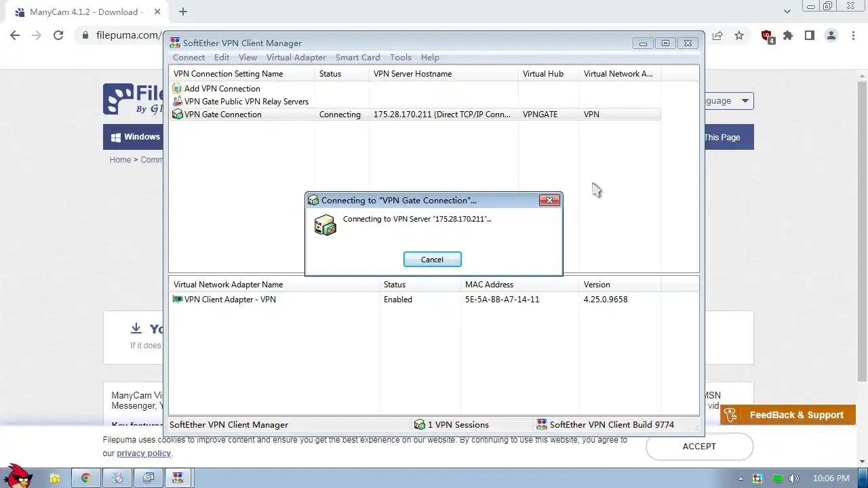This screenshot has height=488, width=868.
Task: Select the Add VPN Connection icon
Action: (x=177, y=88)
